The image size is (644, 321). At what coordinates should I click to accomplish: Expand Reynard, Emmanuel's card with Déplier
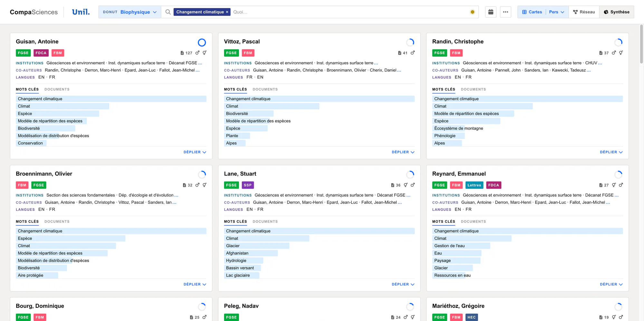(x=611, y=284)
